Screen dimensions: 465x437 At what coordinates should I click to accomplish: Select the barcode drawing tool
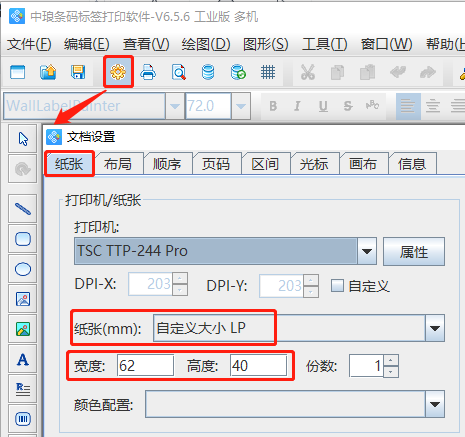point(23,419)
